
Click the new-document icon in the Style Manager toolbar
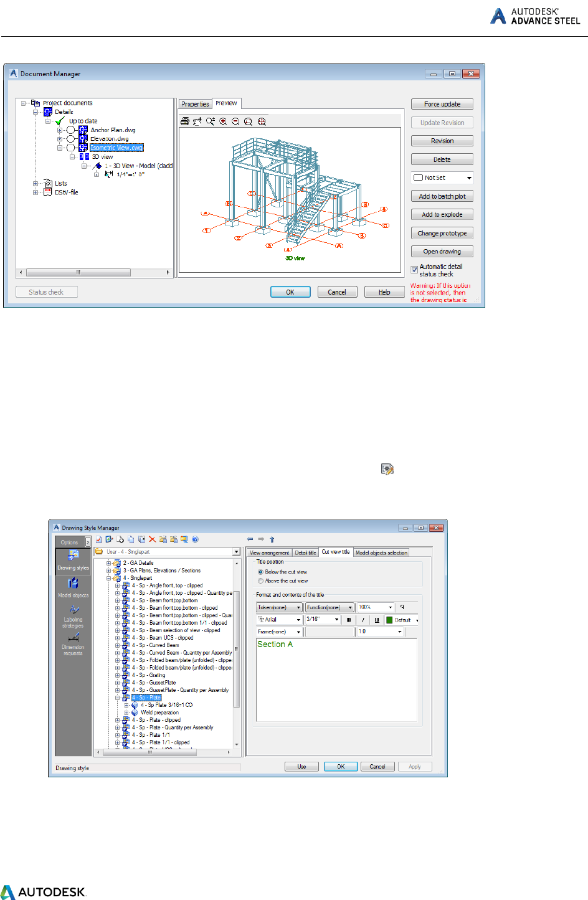pos(120,539)
